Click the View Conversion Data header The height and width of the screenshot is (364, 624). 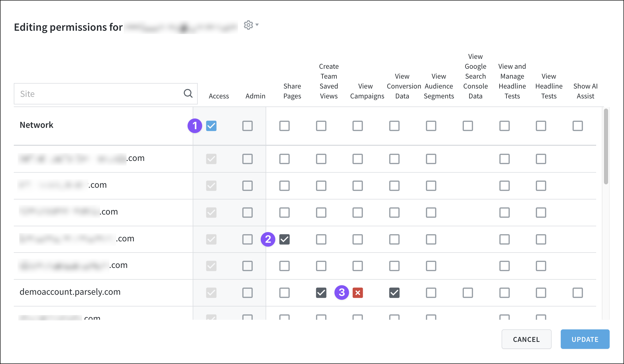click(x=404, y=86)
